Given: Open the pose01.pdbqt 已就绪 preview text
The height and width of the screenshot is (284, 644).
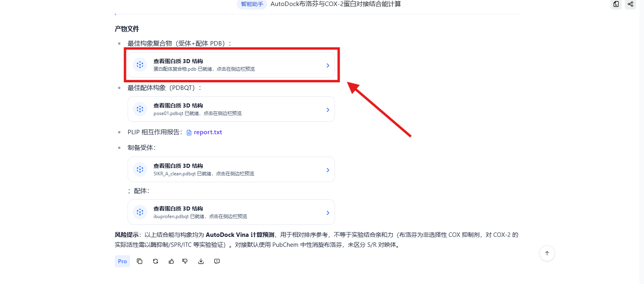Looking at the screenshot, I should [197, 113].
